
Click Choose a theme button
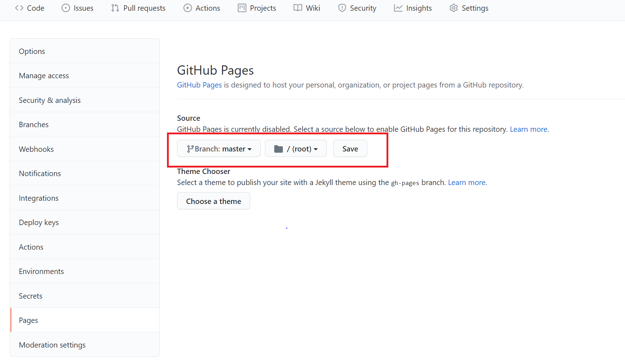coord(213,201)
